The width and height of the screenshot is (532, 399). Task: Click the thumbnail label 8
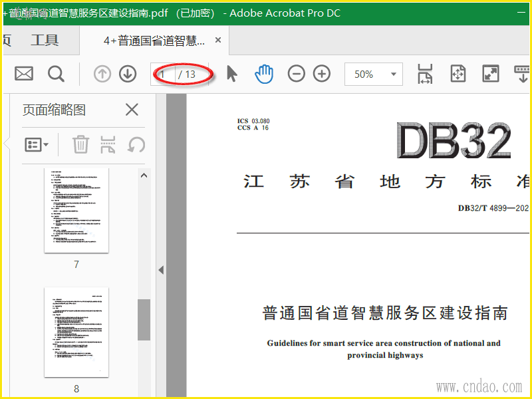click(76, 389)
